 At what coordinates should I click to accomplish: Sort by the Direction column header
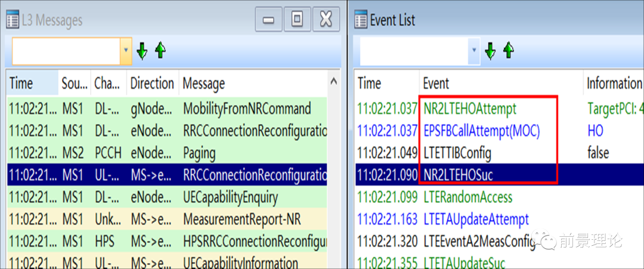click(151, 84)
